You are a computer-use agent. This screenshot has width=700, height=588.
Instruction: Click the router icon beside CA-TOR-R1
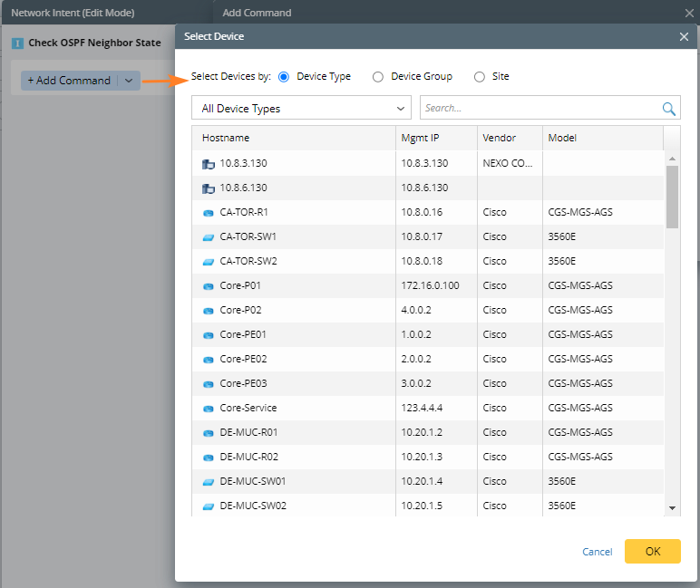click(x=208, y=212)
